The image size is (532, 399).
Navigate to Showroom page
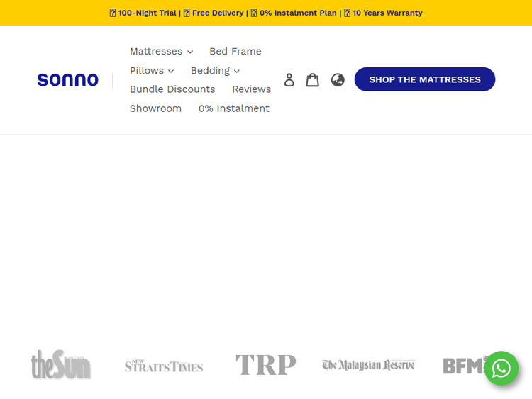(155, 108)
